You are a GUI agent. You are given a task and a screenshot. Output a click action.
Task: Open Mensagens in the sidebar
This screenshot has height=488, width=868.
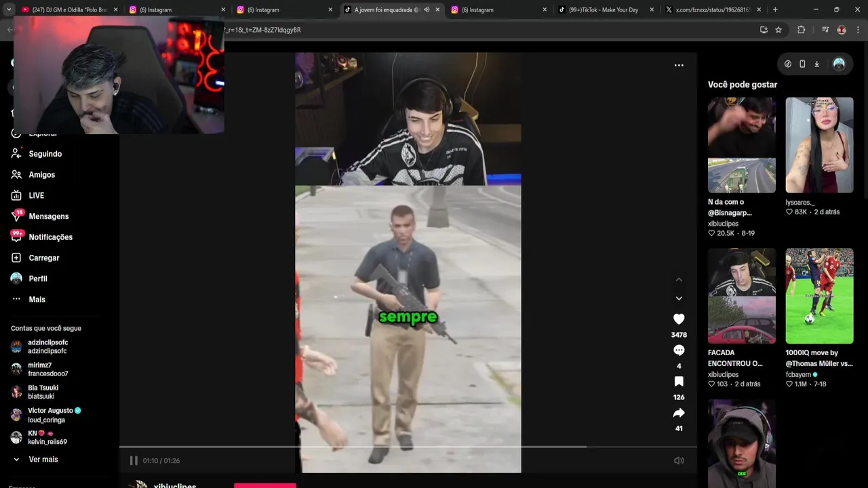click(48, 216)
